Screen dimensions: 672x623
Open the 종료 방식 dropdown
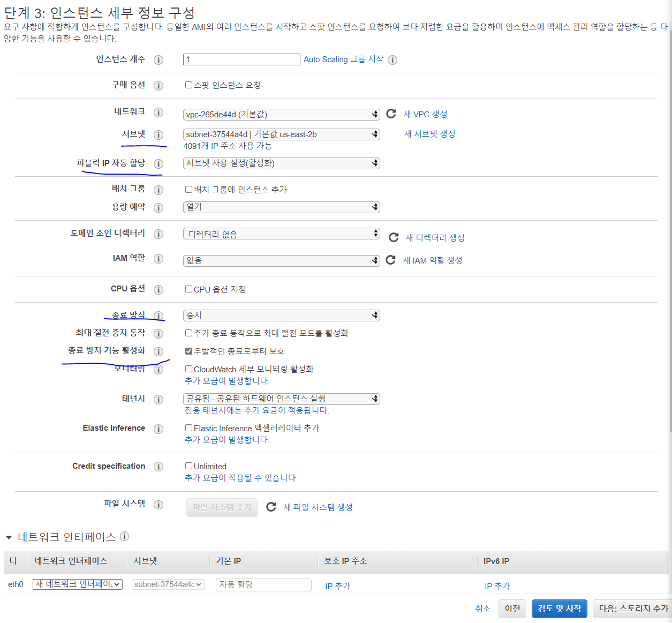point(282,315)
